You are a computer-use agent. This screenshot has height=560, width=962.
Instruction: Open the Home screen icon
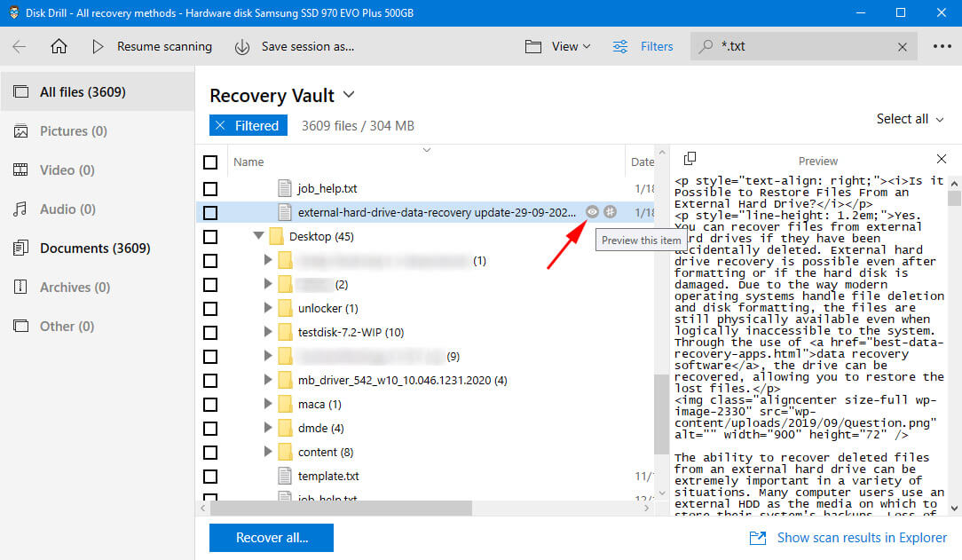(x=59, y=47)
